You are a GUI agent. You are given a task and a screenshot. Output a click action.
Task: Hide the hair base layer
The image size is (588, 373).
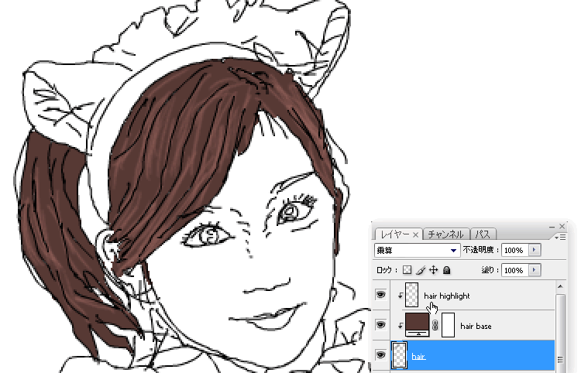(x=380, y=325)
